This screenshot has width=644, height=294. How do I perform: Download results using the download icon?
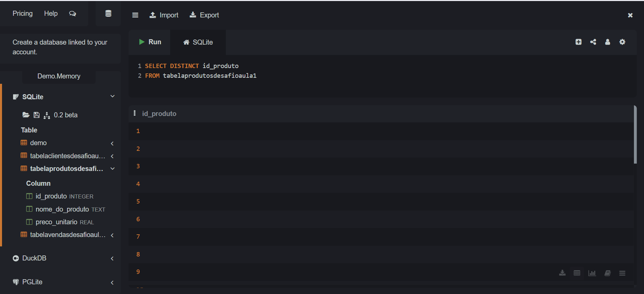(562, 273)
